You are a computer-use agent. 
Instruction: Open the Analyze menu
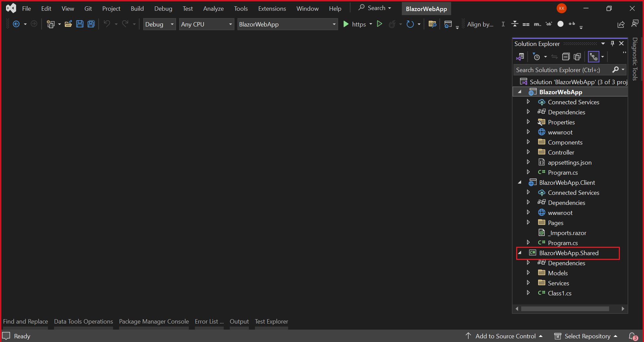[213, 8]
